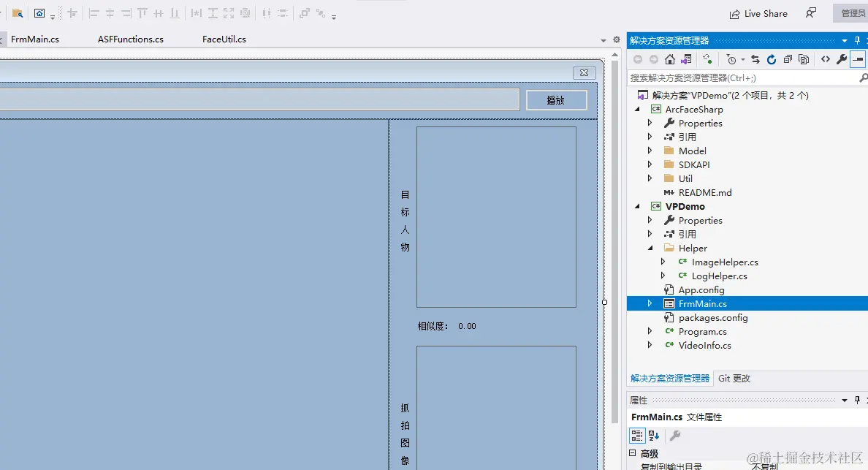Click the feedback icon beside Live Share
The height and width of the screenshot is (470, 868).
[x=810, y=13]
